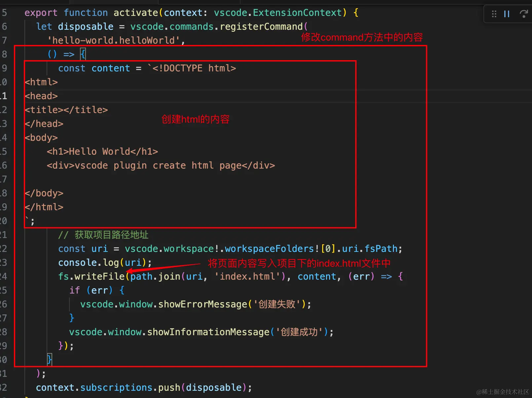Click 'console.log(uri);' statement

coord(105,262)
